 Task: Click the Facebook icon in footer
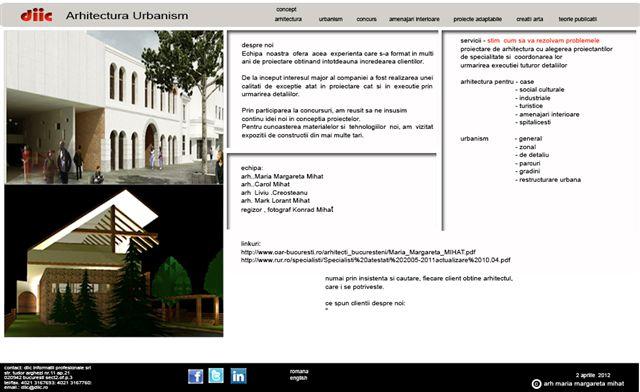196,376
